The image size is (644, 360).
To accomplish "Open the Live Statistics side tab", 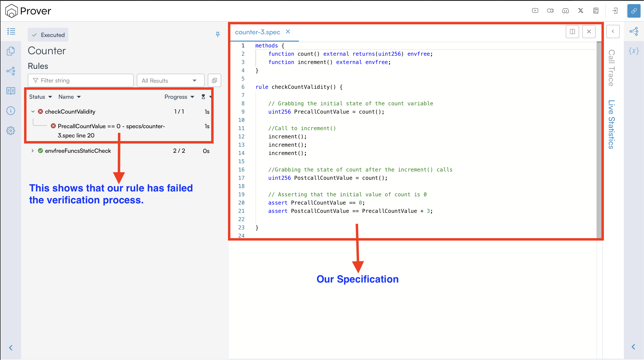I will (611, 124).
